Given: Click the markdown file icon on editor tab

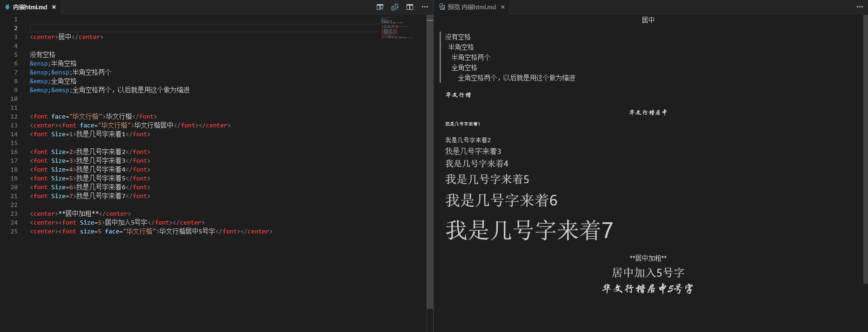Looking at the screenshot, I should [x=7, y=7].
